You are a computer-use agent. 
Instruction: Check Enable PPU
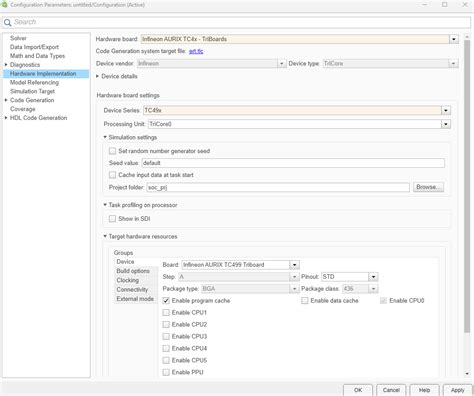[x=166, y=372]
